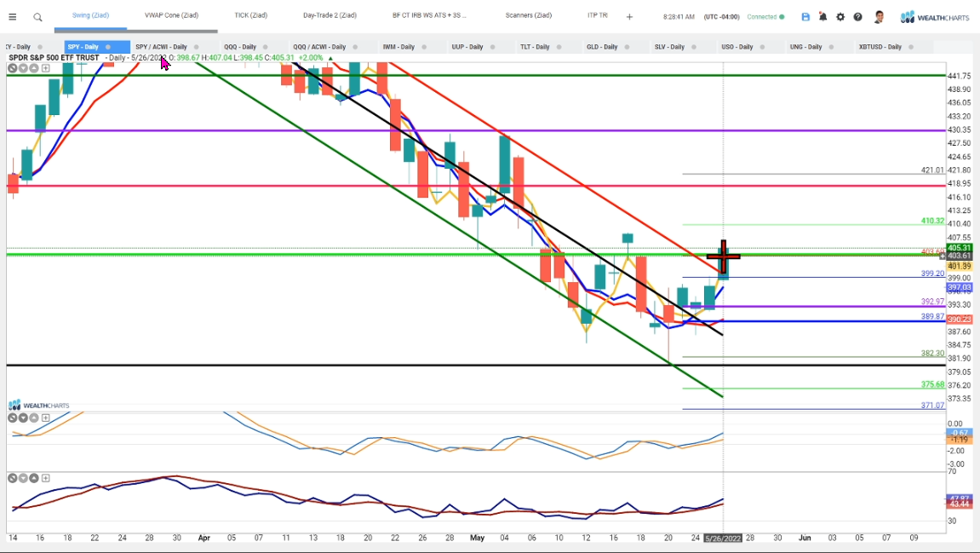The height and width of the screenshot is (553, 980).
Task: Click the plus marker on the 403.61 price label
Action: point(943,256)
